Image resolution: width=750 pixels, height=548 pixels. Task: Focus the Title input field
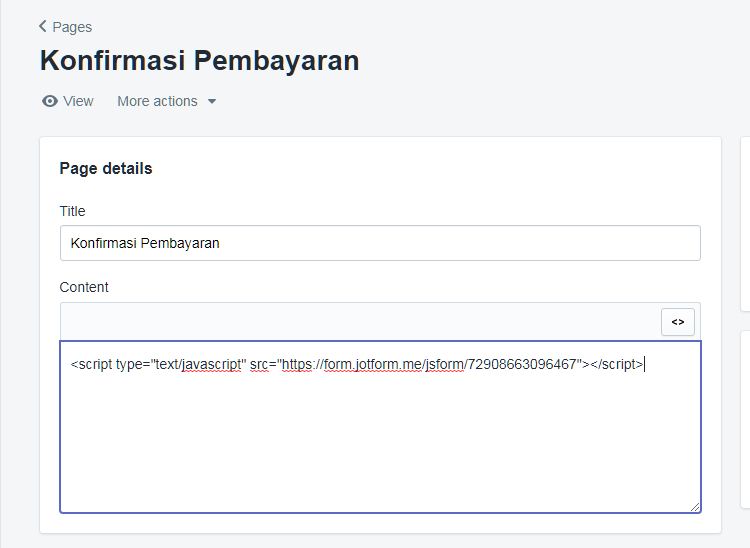pyautogui.click(x=380, y=243)
